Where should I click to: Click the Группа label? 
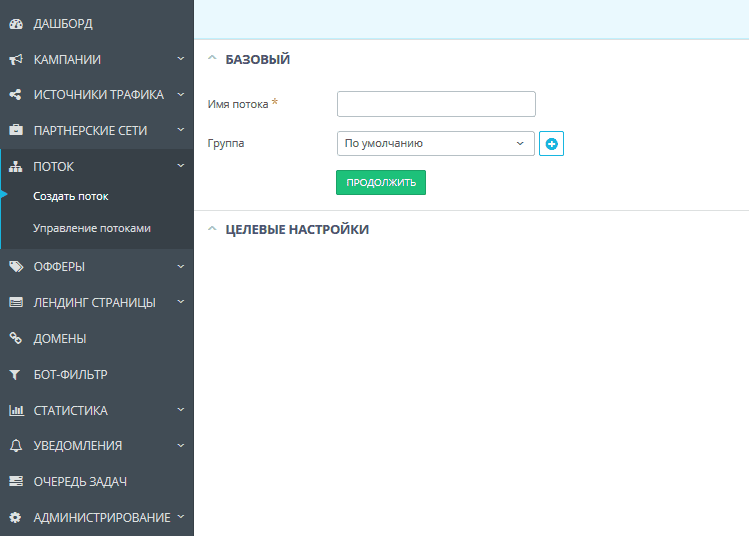coord(226,143)
